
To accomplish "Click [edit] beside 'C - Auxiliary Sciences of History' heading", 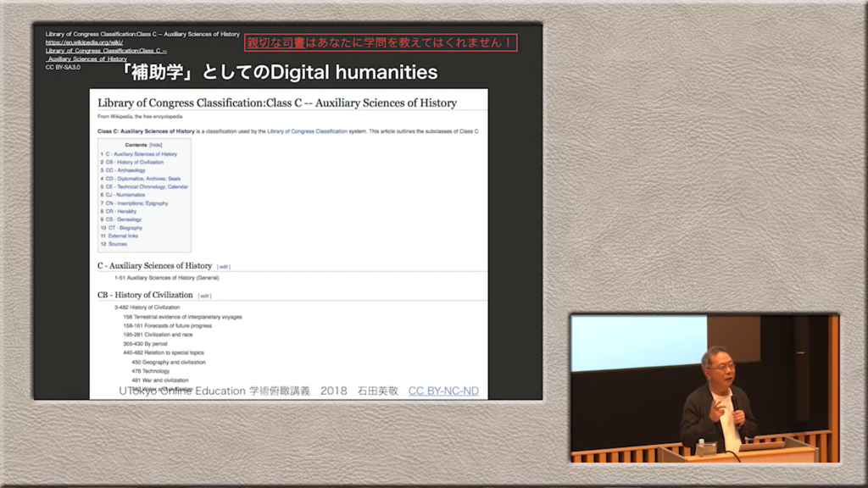I will [x=224, y=267].
